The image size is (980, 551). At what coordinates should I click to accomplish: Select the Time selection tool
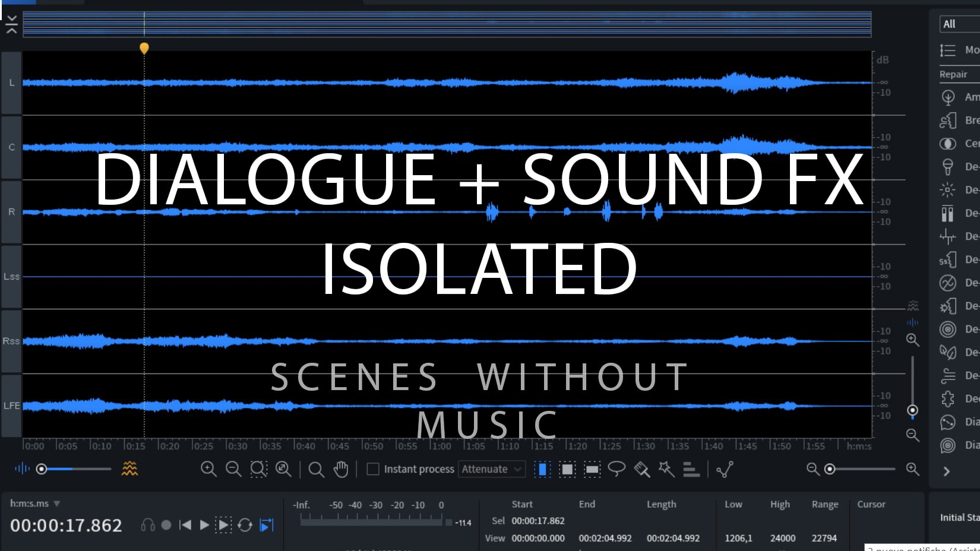click(542, 470)
